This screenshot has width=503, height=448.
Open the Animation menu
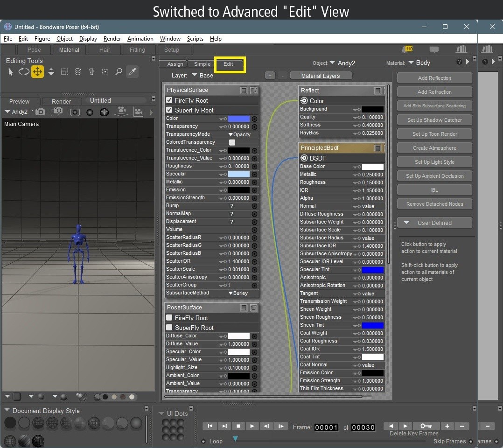point(140,39)
